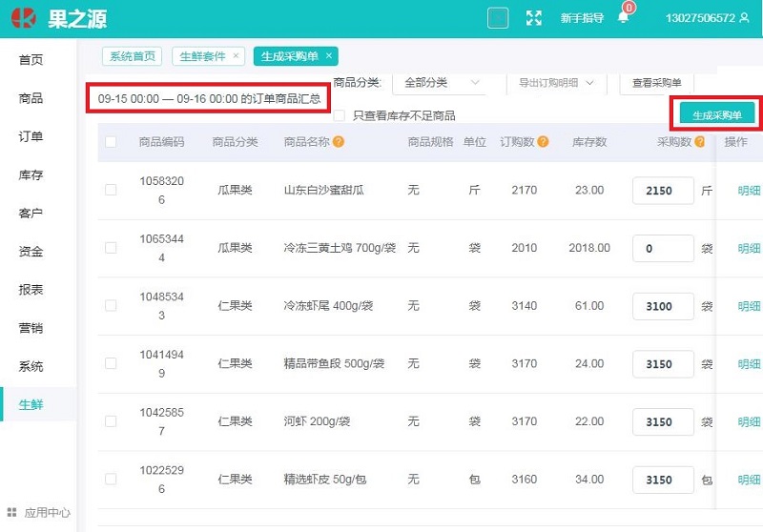Check the row for 山东白沙蜜甜瓜

111,190
